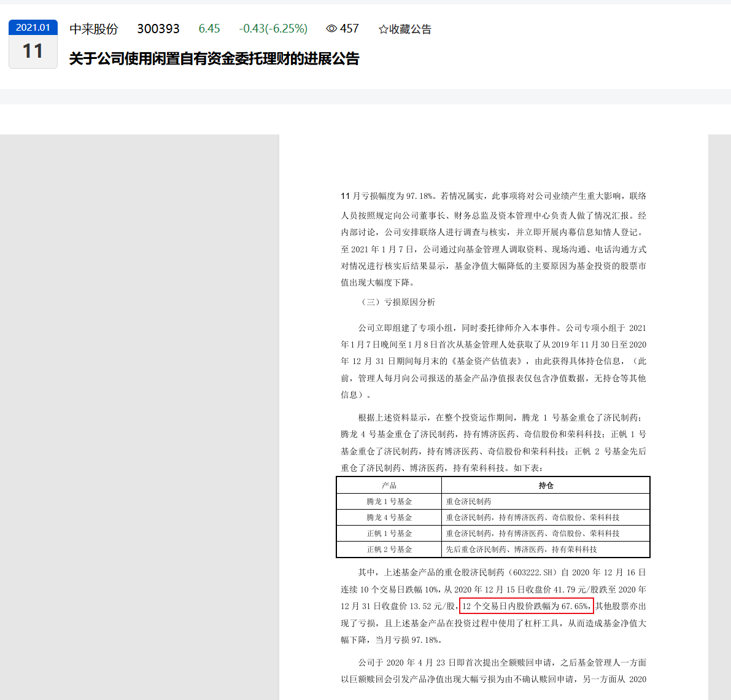Click holdings cell in 腾龙 4 号基金 row

[x=546, y=518]
